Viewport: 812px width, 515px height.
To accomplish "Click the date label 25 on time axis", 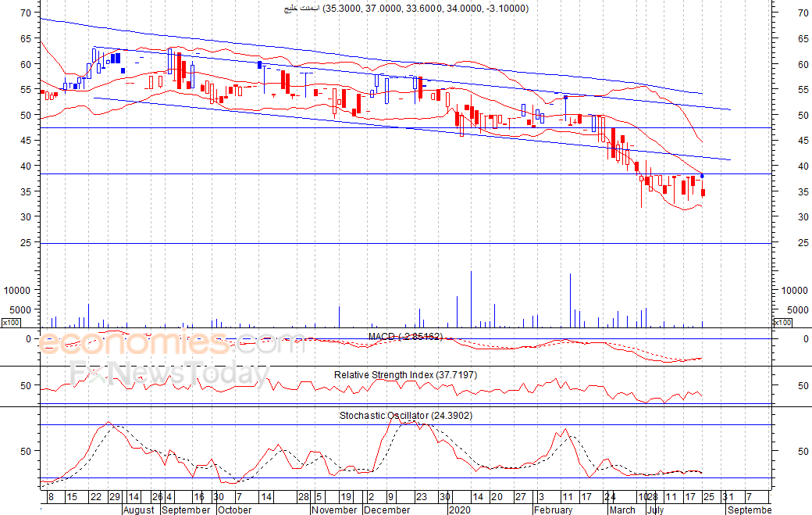I will [x=708, y=497].
